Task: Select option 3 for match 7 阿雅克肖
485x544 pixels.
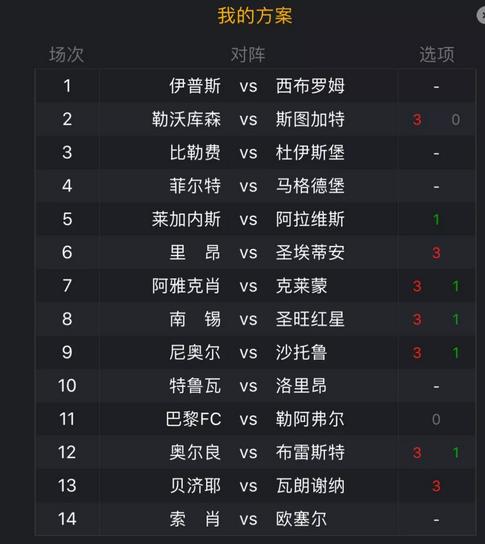Action: pos(417,286)
